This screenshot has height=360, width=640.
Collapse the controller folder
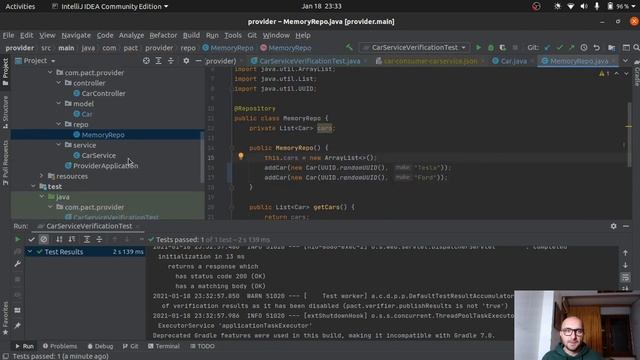coord(59,83)
